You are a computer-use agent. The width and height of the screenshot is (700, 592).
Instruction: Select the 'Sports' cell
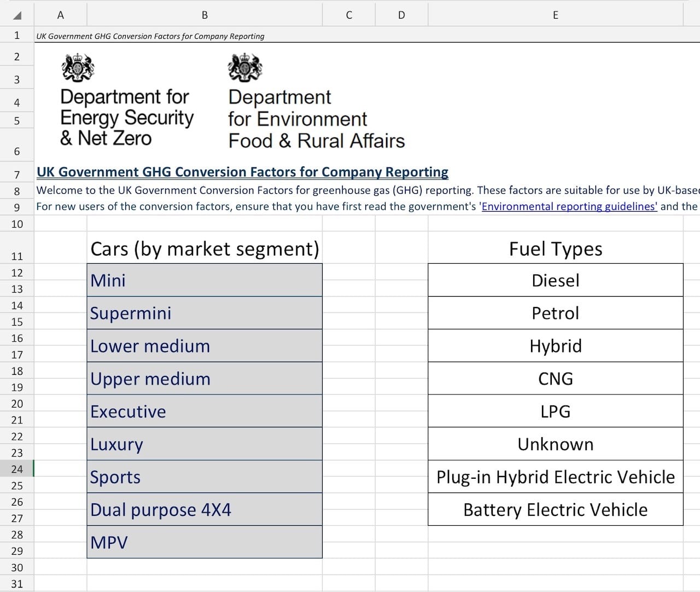[205, 477]
